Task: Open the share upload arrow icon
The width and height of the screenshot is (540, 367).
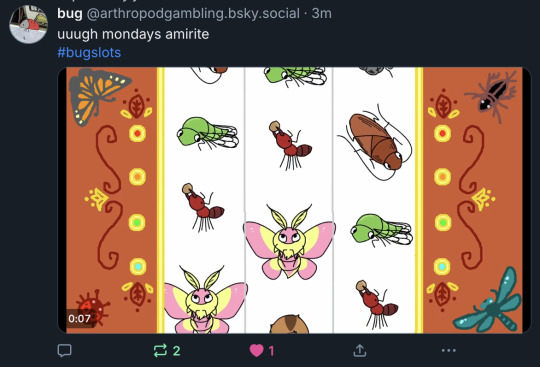Action: (360, 350)
